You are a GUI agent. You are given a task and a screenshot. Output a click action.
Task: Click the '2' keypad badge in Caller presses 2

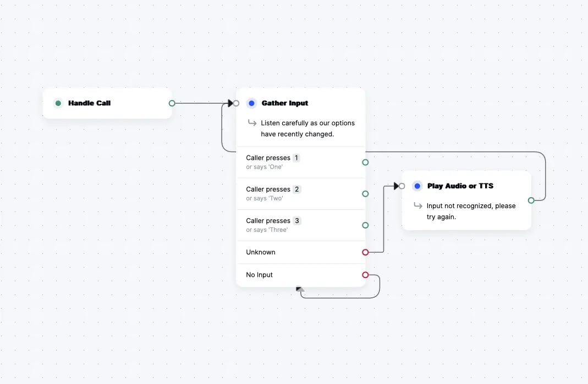click(296, 189)
